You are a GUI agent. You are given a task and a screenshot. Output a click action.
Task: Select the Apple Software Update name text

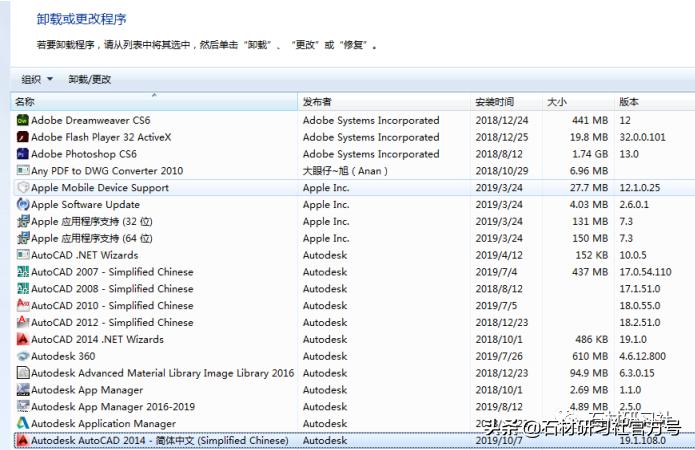[x=85, y=204]
